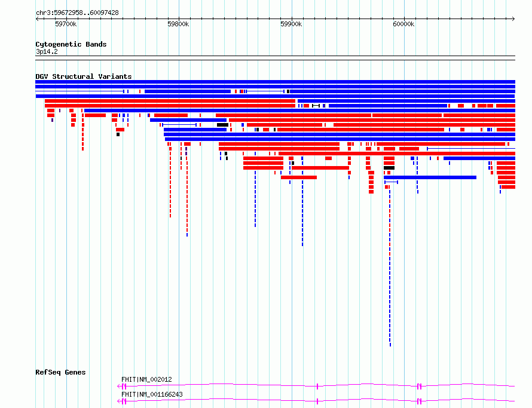
Task: Click the 59900k ruler label
Action: coord(291,24)
